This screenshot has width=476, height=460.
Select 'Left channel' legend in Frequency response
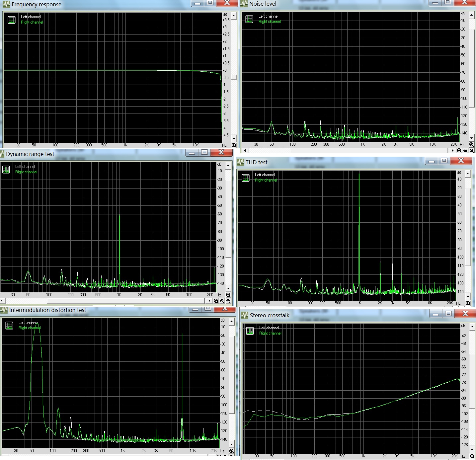[x=31, y=17]
